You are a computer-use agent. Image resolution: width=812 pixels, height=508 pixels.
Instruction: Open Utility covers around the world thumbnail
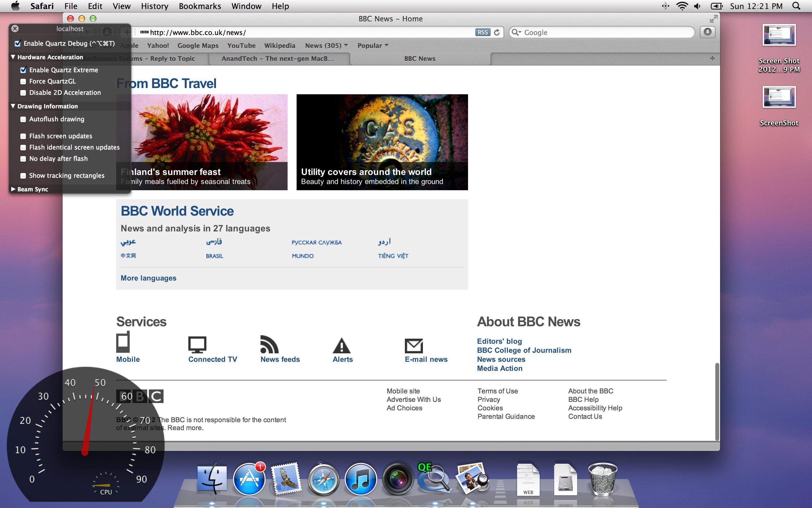(x=382, y=142)
